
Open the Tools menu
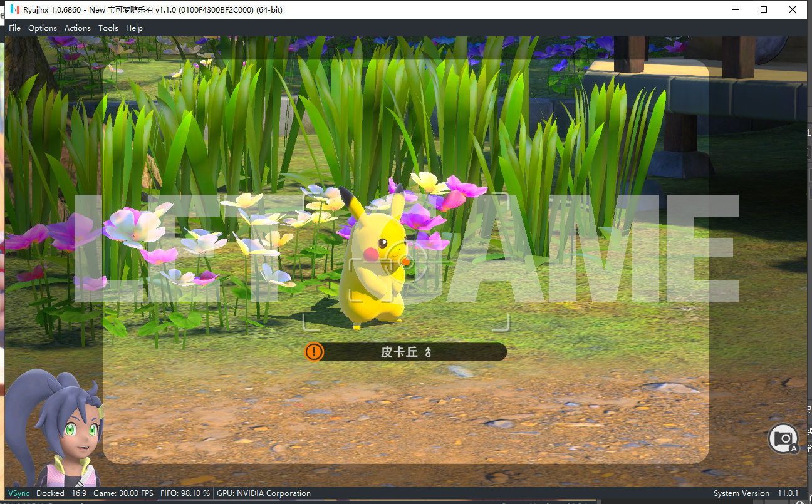click(108, 28)
